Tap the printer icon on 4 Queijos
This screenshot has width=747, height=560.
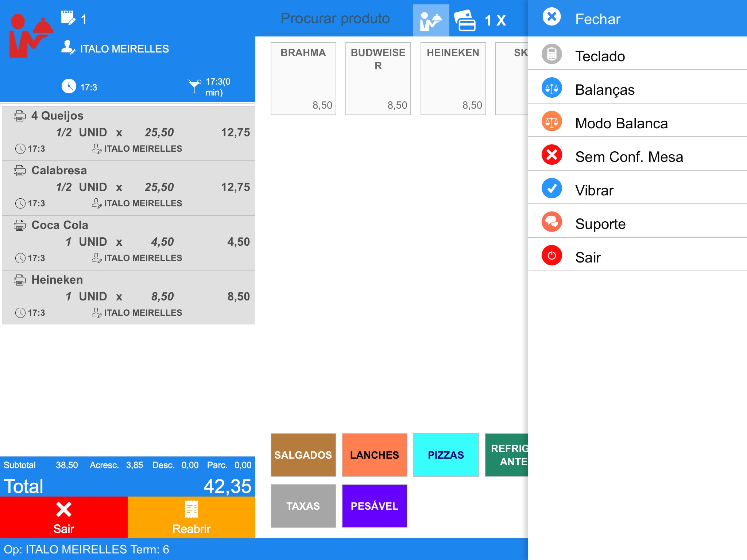(20, 116)
